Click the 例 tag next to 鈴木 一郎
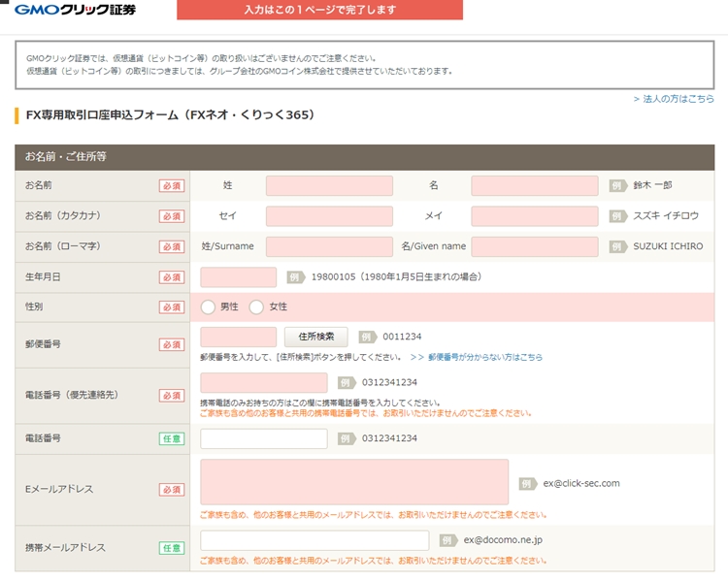Screen dimensions: 728x581 (617, 185)
